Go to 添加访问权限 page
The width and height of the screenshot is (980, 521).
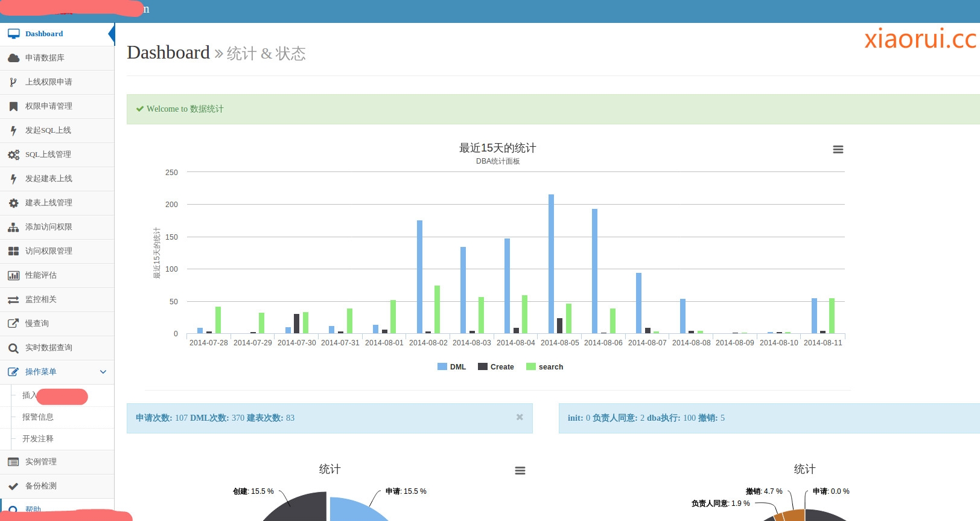[57, 227]
